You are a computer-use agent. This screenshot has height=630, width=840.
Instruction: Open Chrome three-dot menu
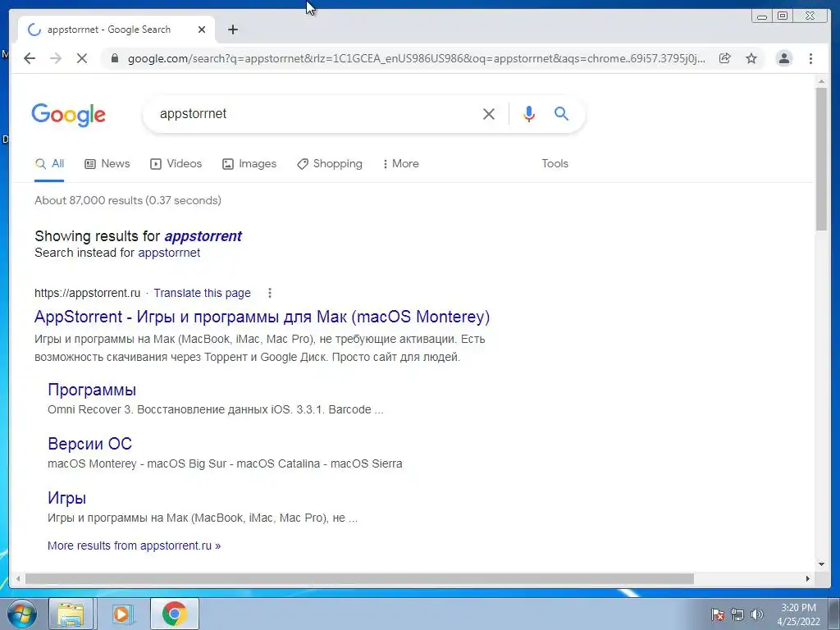tap(810, 58)
